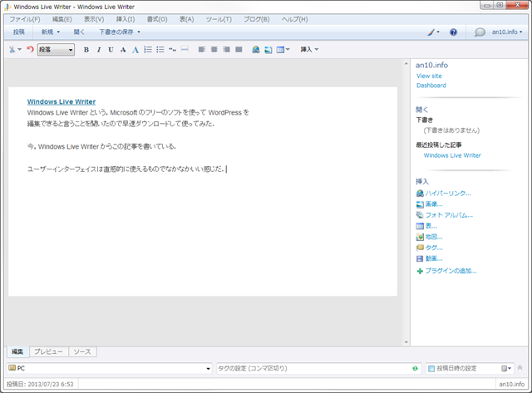Image resolution: width=532 pixels, height=393 pixels.
Task: Open the 下書きの保存 dropdown
Action: 120,32
